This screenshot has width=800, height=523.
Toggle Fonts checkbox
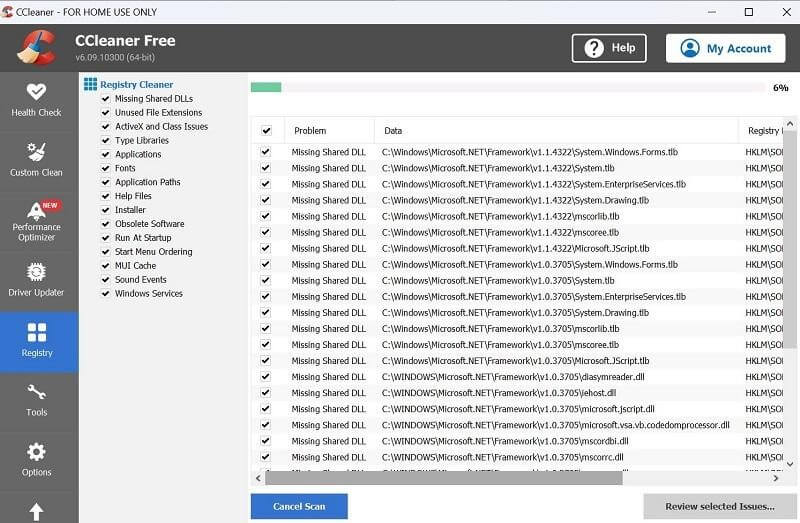point(106,168)
